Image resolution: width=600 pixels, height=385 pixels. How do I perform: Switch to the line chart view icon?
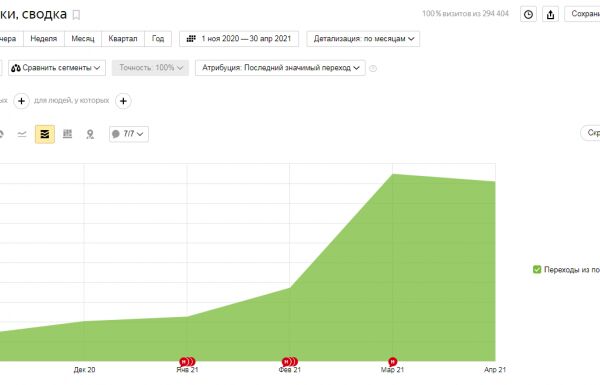coord(22,134)
